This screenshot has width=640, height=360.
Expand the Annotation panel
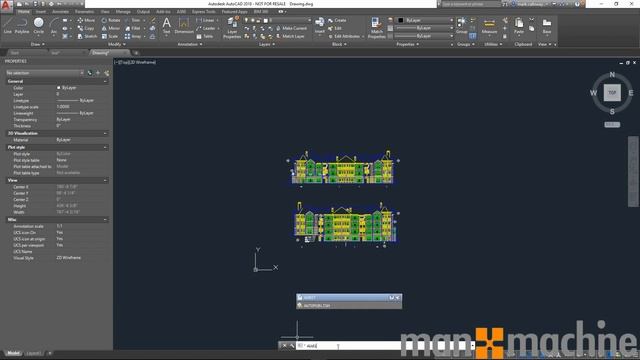[x=190, y=44]
